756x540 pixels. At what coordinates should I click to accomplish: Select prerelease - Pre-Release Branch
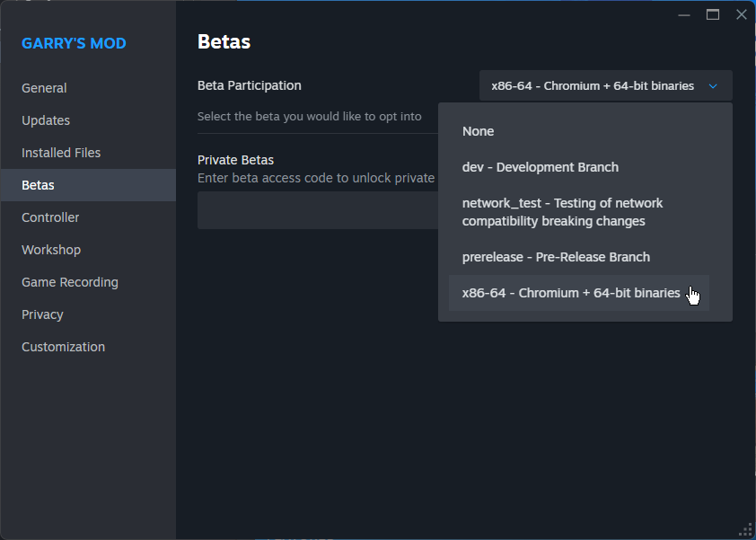pyautogui.click(x=578, y=257)
